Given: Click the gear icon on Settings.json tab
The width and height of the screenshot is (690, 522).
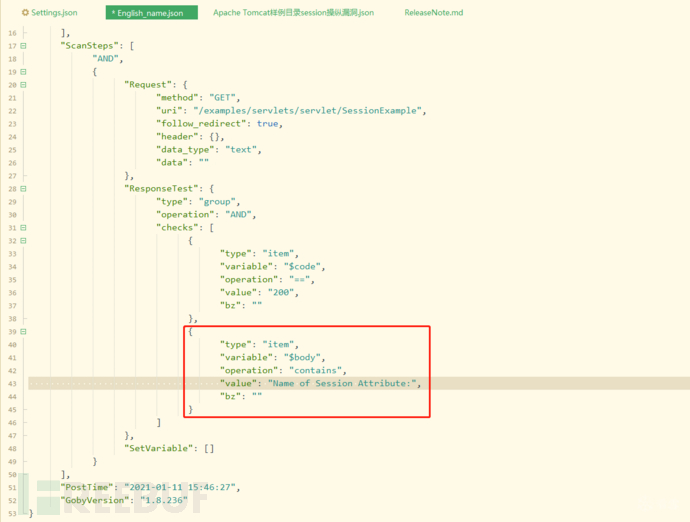Looking at the screenshot, I should click(x=25, y=13).
